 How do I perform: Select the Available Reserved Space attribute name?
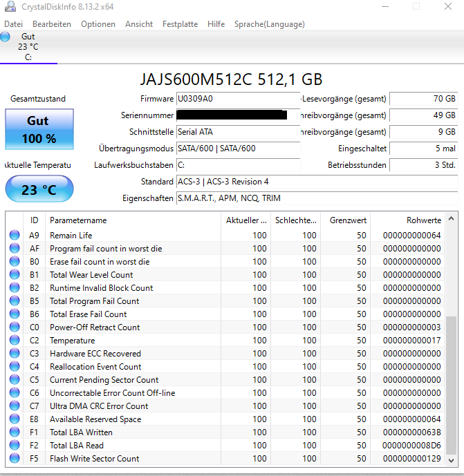(x=95, y=419)
